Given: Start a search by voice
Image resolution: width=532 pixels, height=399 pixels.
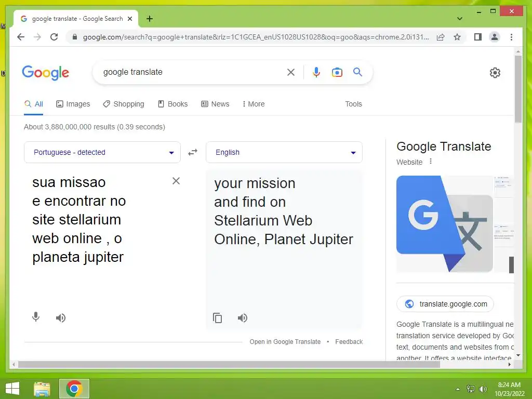Looking at the screenshot, I should (x=316, y=72).
